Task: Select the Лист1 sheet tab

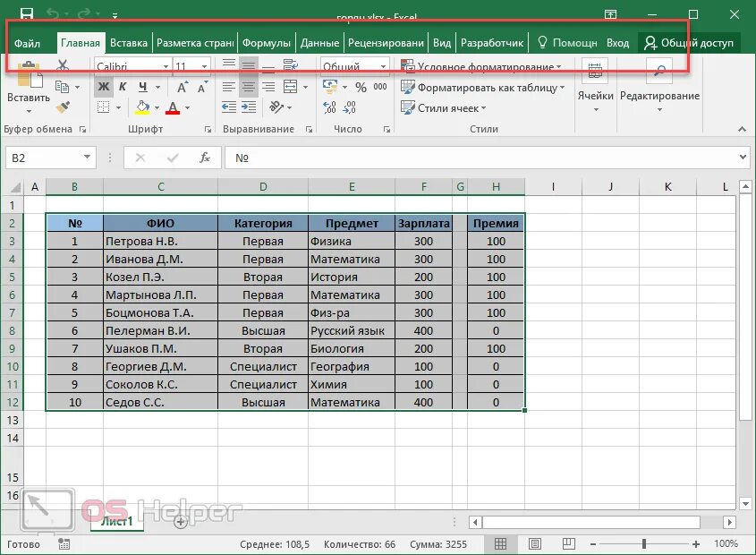Action: point(116,521)
